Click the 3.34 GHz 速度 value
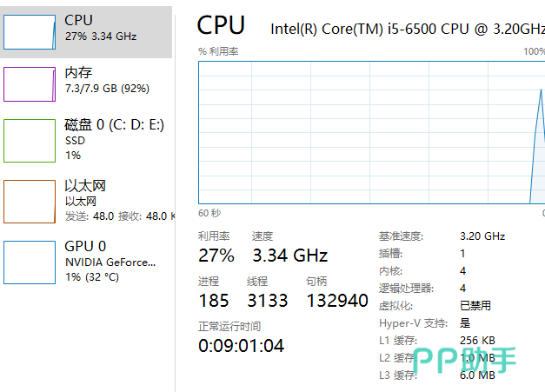Screen dimensions: 545x392 289,255
